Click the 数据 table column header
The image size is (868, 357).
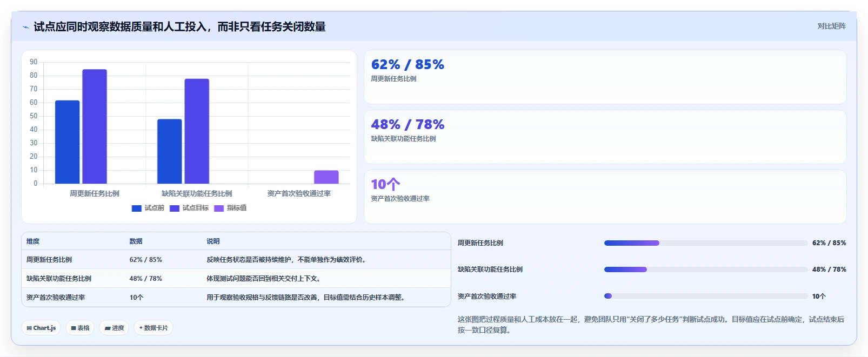136,241
